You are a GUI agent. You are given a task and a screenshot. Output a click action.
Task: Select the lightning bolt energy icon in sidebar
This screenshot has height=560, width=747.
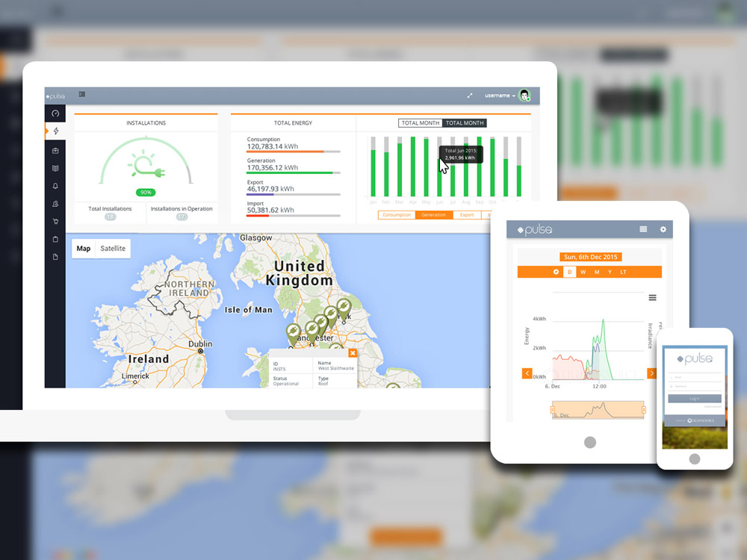[x=55, y=131]
